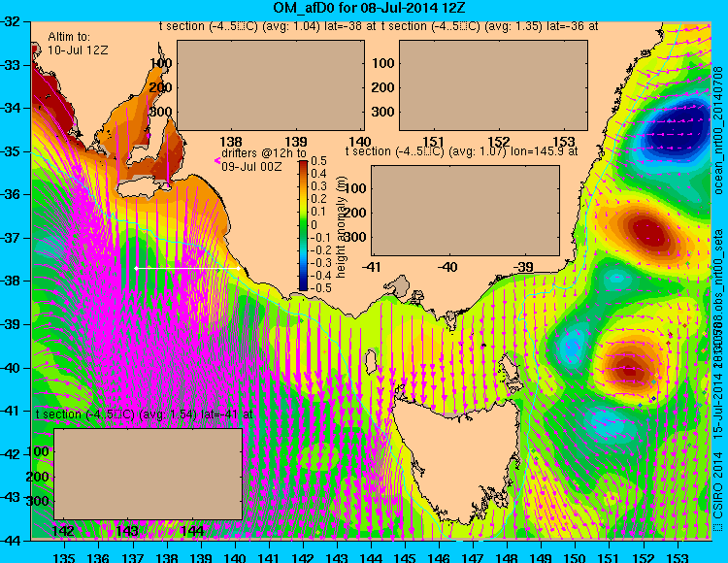Click the '-32' latitude label on left axis
Screen dimensions: 728x563
point(11,21)
